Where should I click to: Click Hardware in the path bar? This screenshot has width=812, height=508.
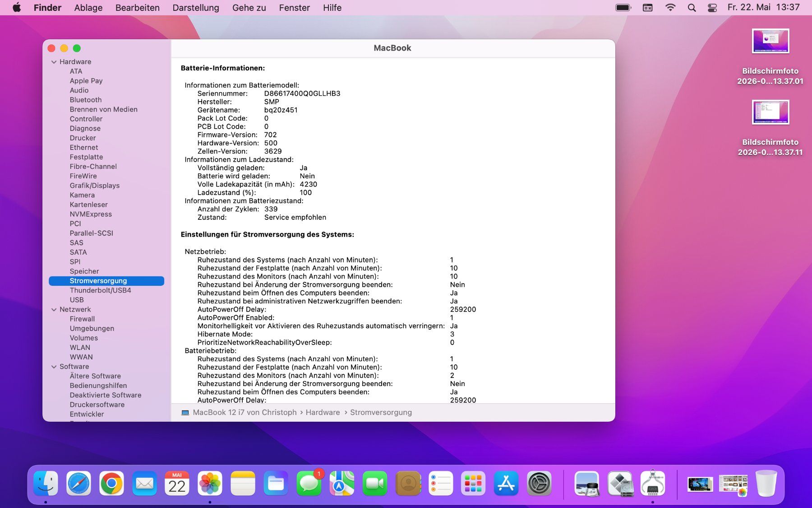[323, 412]
